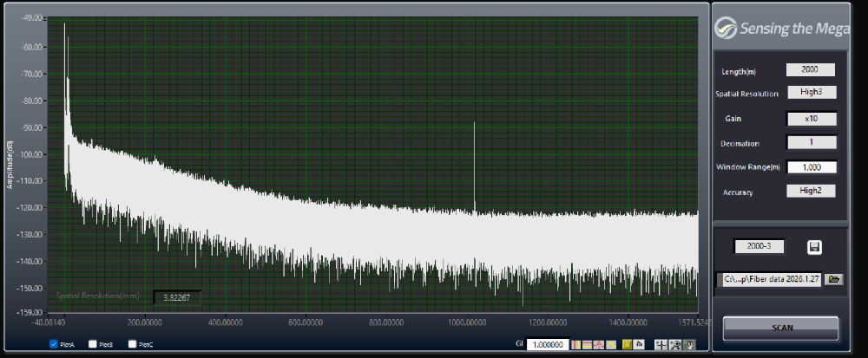Enable the PlotB checkbox

pos(93,344)
